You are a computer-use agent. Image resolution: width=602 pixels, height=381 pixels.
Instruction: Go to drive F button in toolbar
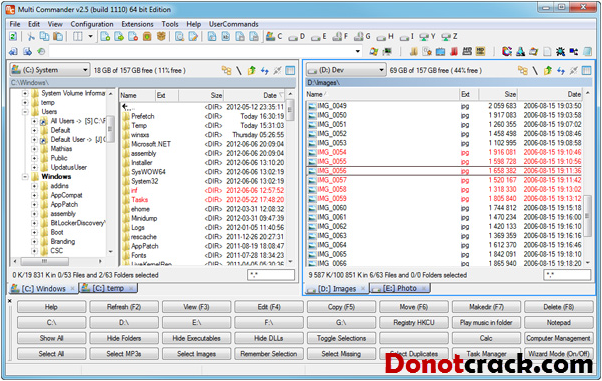pos(341,36)
